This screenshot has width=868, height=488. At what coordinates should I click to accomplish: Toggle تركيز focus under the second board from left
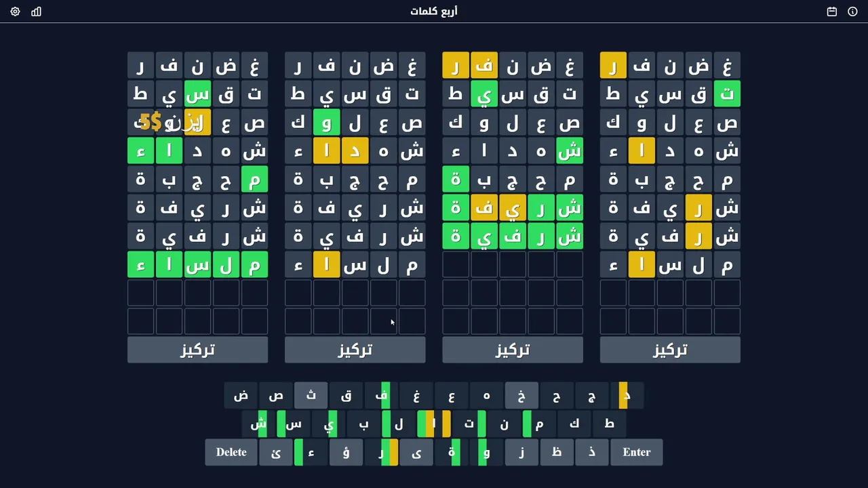[x=355, y=350]
